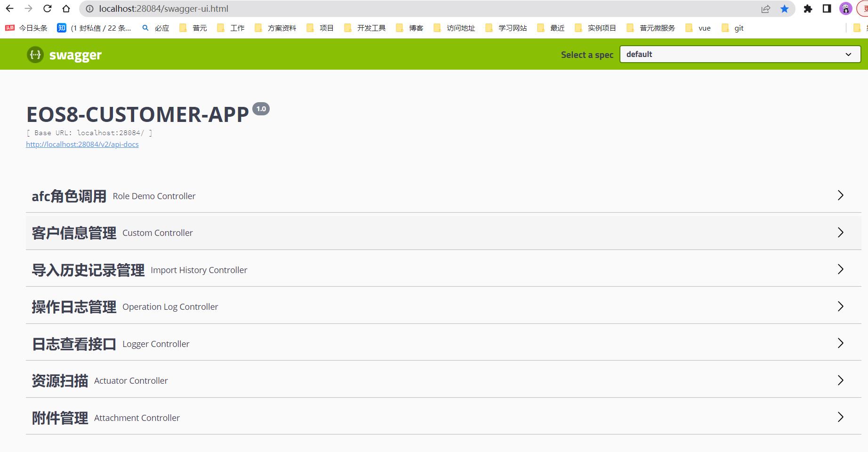
Task: Expand the Custom Controller chevron
Action: point(840,233)
